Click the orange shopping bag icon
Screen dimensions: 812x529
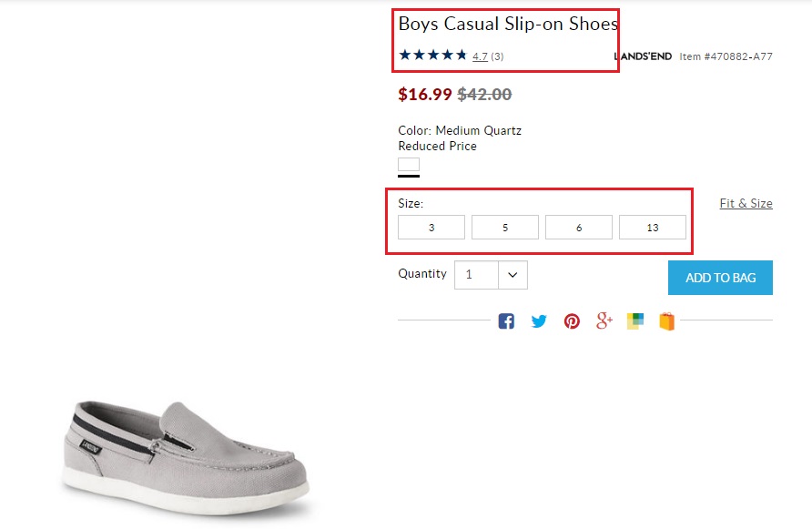[x=667, y=320]
